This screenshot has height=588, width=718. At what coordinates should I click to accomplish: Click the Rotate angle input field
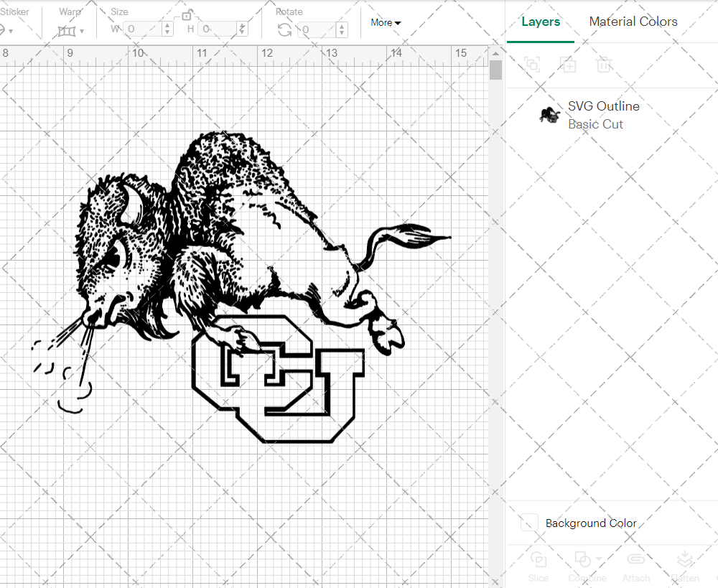pyautogui.click(x=317, y=29)
